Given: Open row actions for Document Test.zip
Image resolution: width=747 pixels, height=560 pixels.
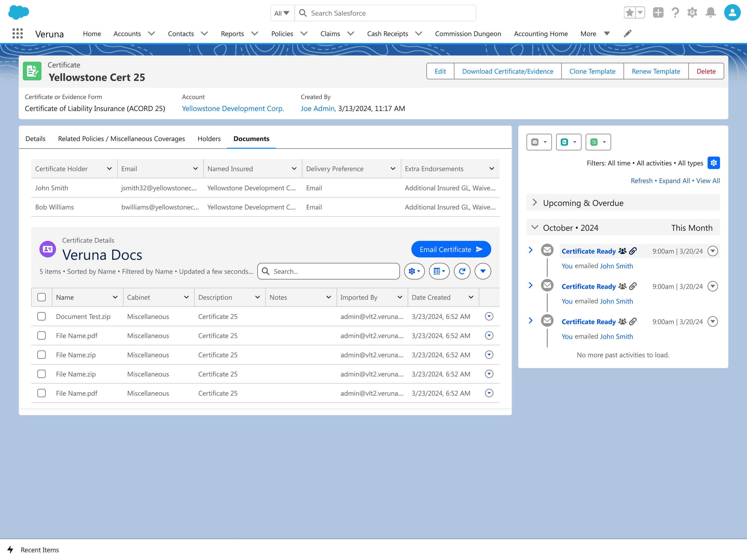Looking at the screenshot, I should 489,316.
